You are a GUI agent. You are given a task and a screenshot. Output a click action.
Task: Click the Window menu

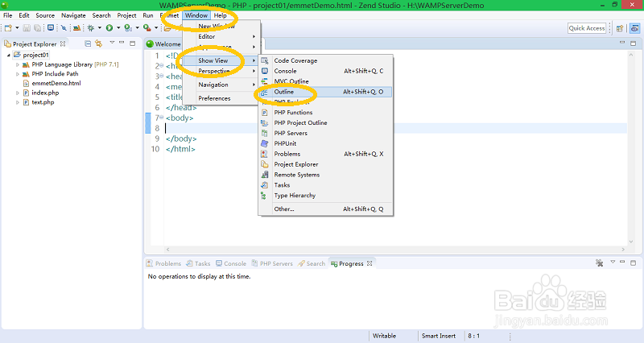(196, 15)
